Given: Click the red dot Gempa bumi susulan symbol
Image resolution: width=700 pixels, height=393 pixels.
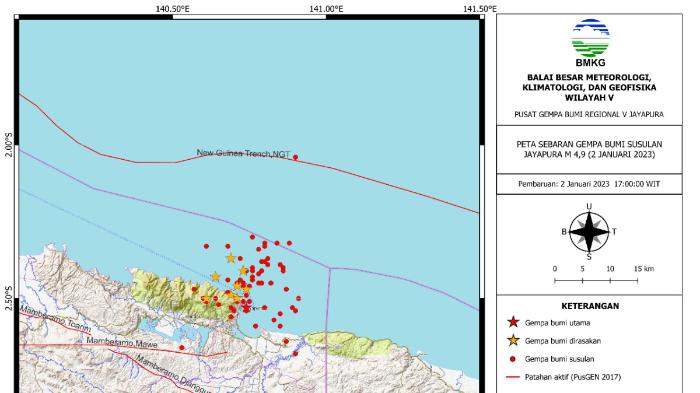Looking at the screenshot, I should pos(513,359).
